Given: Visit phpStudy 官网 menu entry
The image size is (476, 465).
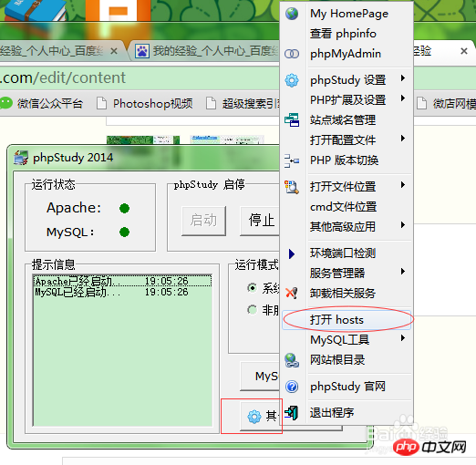Looking at the screenshot, I should pos(347,387).
